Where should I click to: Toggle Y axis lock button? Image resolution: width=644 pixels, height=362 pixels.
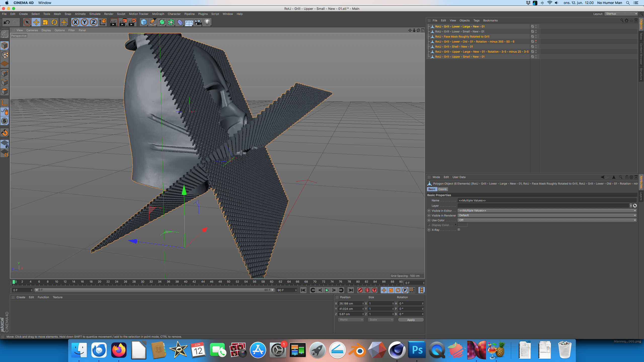85,22
